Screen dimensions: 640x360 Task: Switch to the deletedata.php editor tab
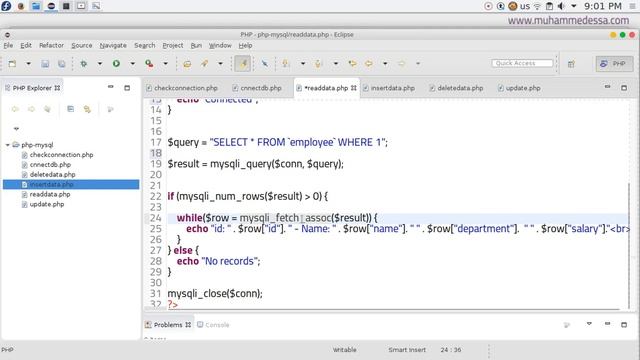[x=456, y=88]
